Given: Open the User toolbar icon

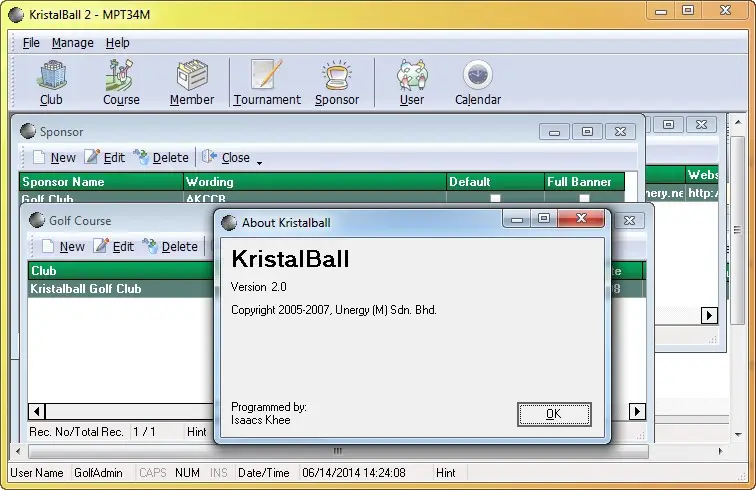Looking at the screenshot, I should pyautogui.click(x=412, y=82).
